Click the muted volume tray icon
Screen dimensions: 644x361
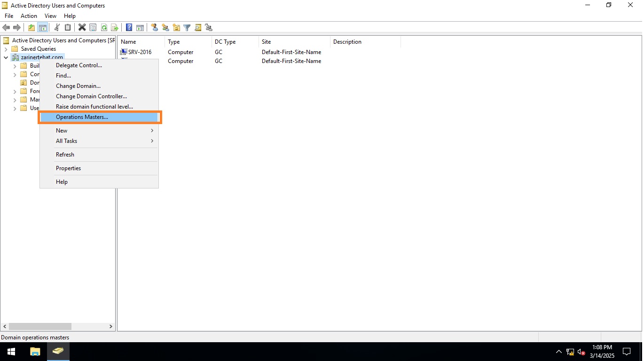[x=581, y=352]
